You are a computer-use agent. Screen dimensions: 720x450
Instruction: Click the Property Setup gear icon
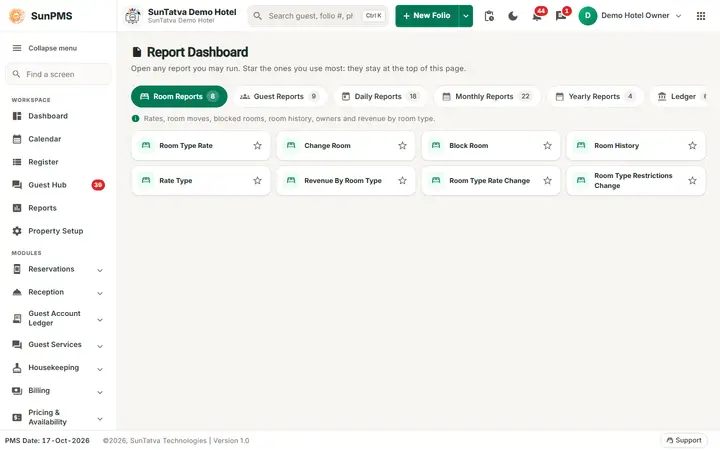pyautogui.click(x=17, y=231)
